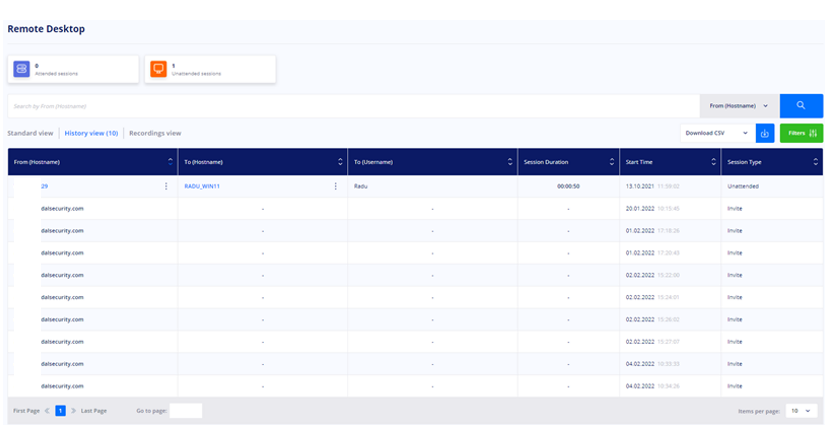Image resolution: width=829 pixels, height=436 pixels.
Task: Click Invite in the 17:20:43 row
Action: pos(735,253)
